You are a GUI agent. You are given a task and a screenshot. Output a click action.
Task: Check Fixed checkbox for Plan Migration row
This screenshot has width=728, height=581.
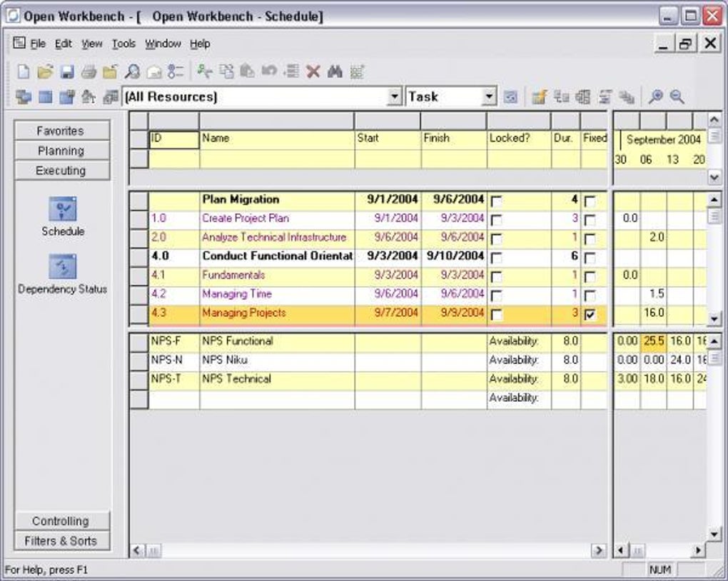pyautogui.click(x=590, y=201)
